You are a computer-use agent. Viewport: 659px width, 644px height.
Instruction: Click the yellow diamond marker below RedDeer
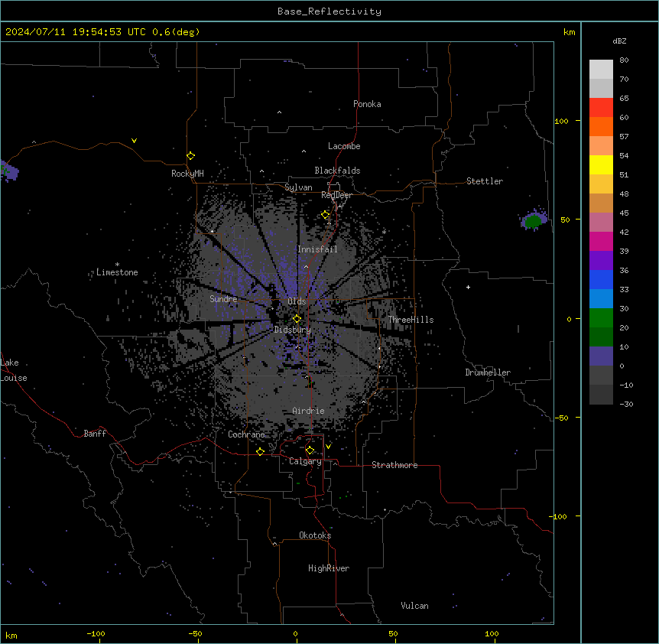coord(326,215)
